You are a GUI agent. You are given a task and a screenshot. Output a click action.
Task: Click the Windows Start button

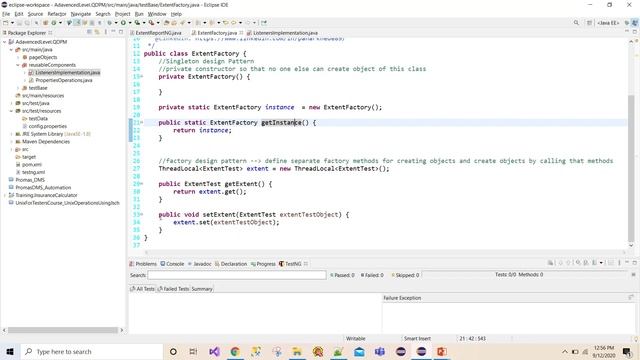[x=10, y=351]
